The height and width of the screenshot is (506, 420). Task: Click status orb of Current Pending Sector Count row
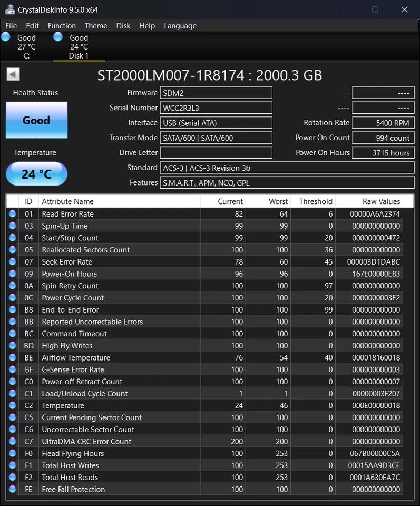13,416
